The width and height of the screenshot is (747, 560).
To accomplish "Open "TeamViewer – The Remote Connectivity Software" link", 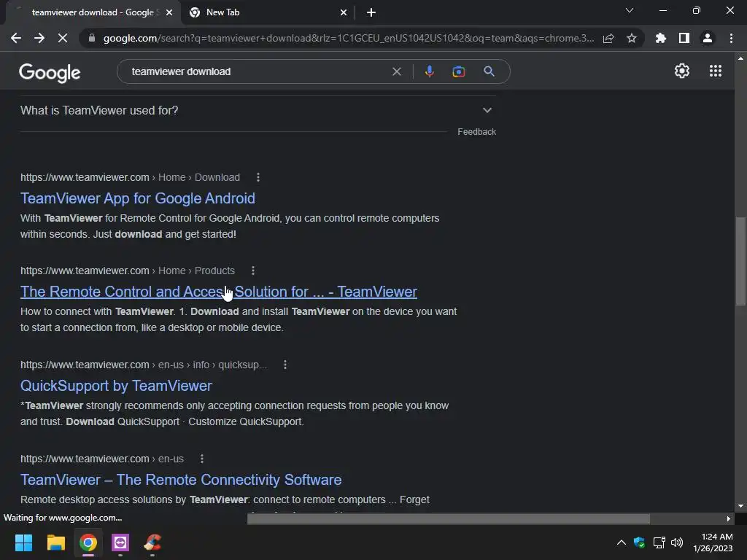I will [x=181, y=480].
